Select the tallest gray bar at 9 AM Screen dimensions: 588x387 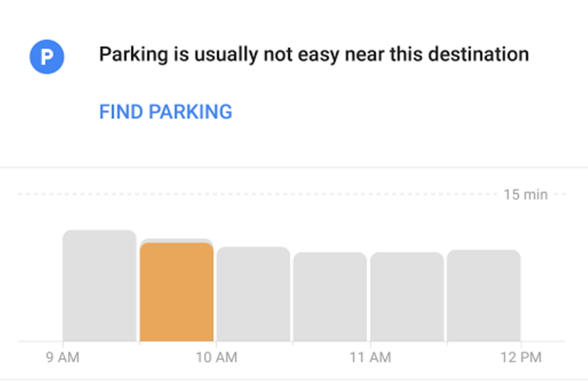tap(100, 285)
